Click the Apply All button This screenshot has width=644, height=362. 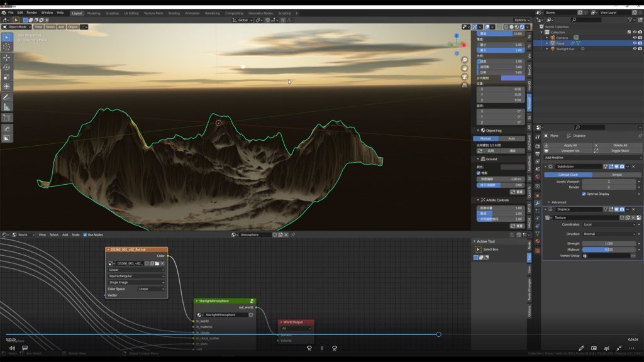[x=570, y=145]
